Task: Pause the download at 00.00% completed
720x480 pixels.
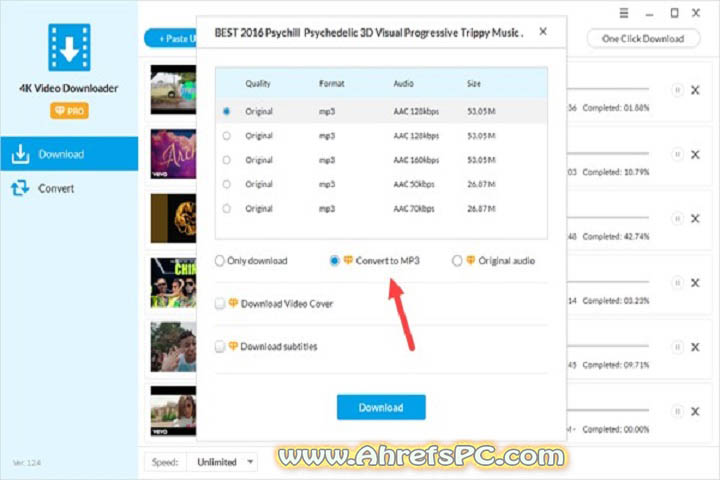Action: click(677, 411)
